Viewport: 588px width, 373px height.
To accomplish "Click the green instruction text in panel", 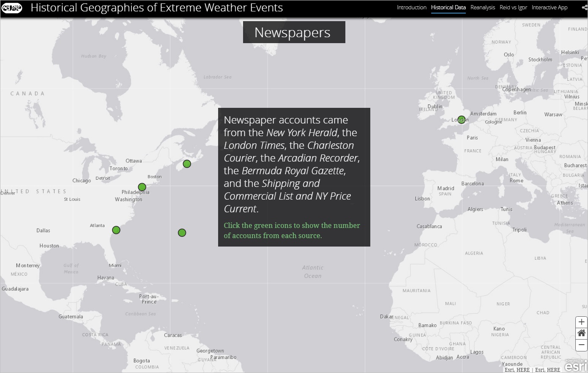I will point(292,230).
